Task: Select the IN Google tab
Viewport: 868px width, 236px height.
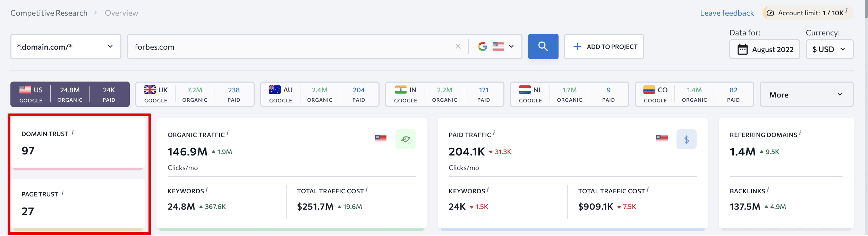Action: [445, 94]
